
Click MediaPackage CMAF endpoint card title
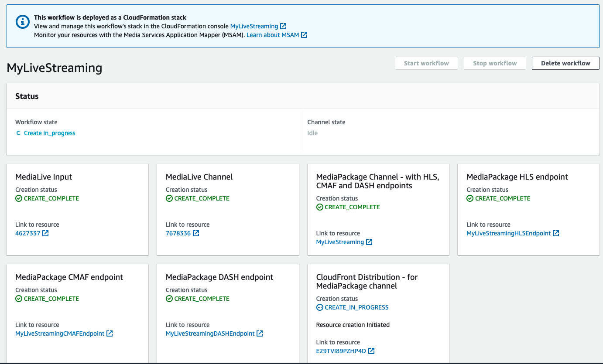click(69, 277)
